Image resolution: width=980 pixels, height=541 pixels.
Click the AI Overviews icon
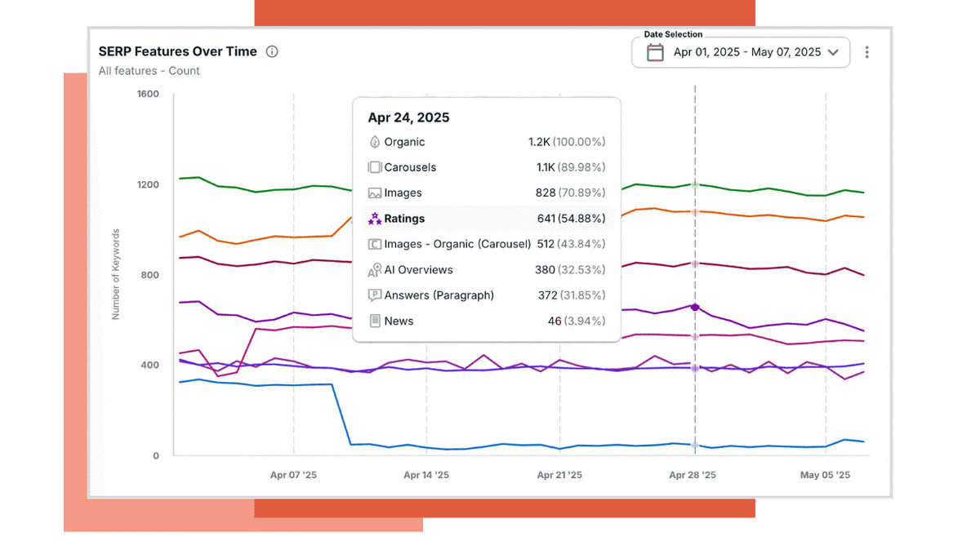(x=375, y=270)
